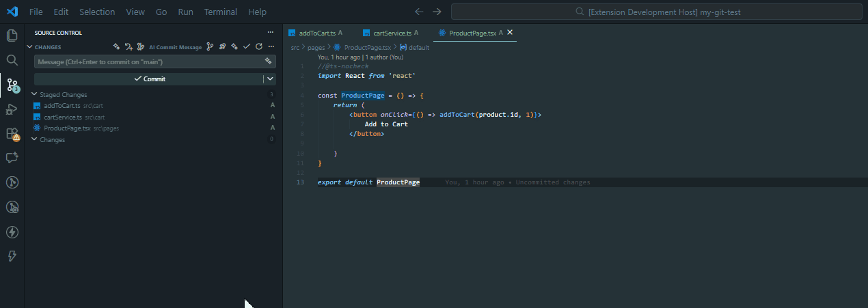Click the default symbol breadcrumb

point(419,48)
